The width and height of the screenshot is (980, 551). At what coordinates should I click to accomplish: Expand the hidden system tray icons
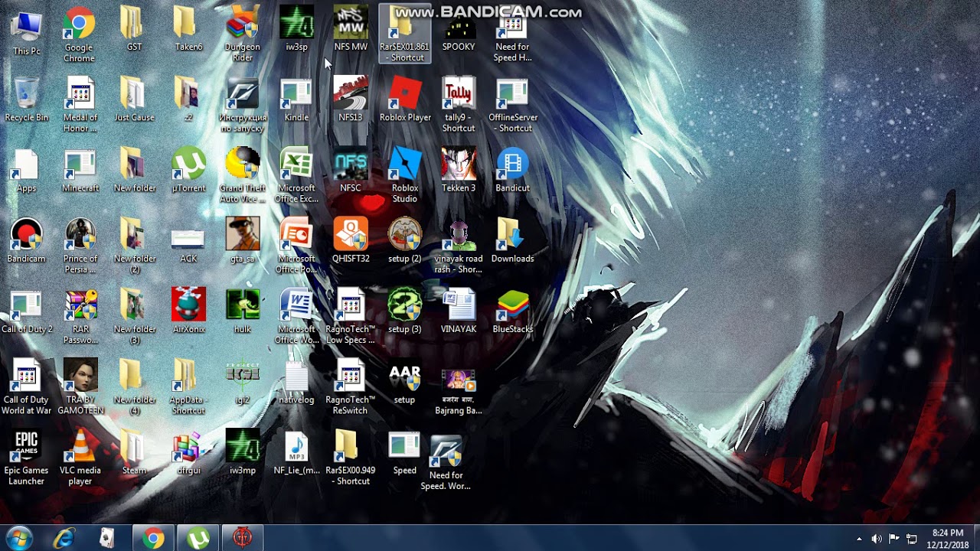[x=859, y=539]
